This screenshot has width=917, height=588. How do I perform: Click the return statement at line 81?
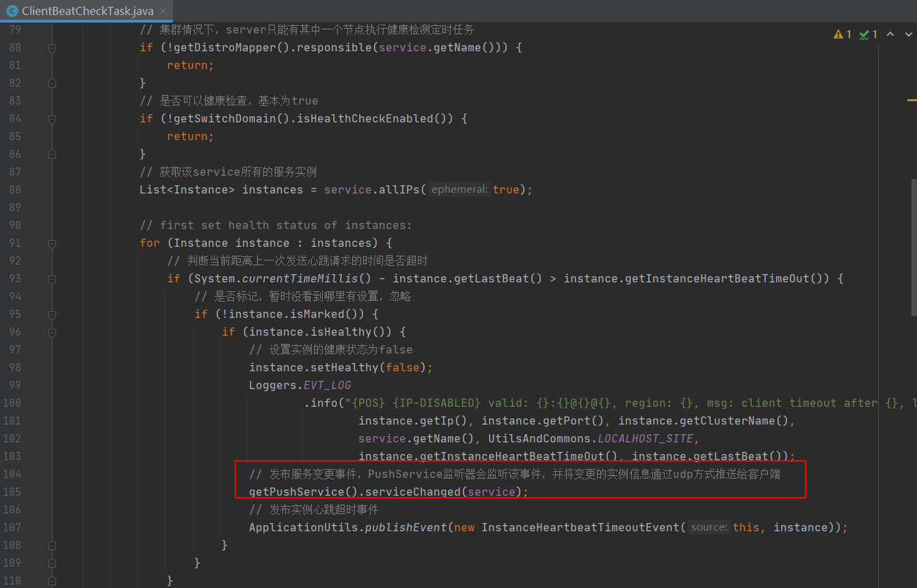190,65
